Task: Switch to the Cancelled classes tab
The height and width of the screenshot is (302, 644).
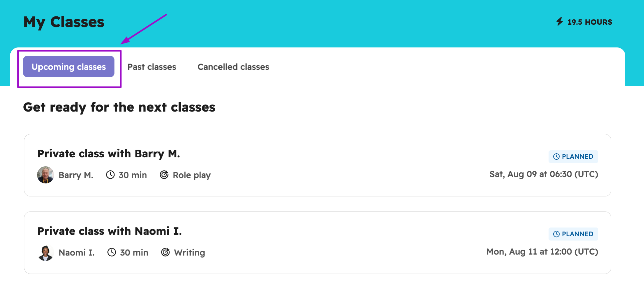Action: 233,67
